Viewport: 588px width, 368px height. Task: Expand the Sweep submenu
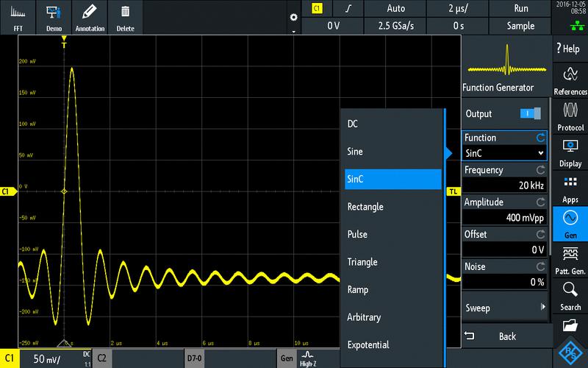pyautogui.click(x=505, y=308)
